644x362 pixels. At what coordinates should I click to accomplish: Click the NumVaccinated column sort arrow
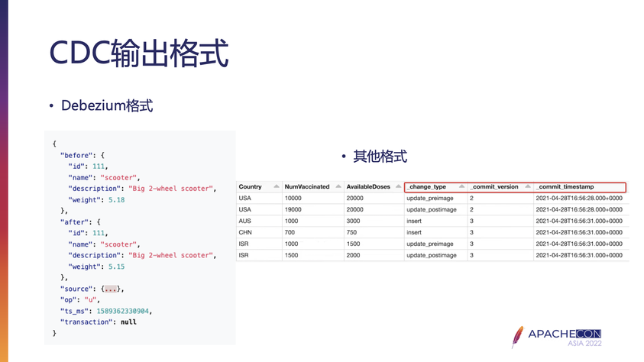338,186
